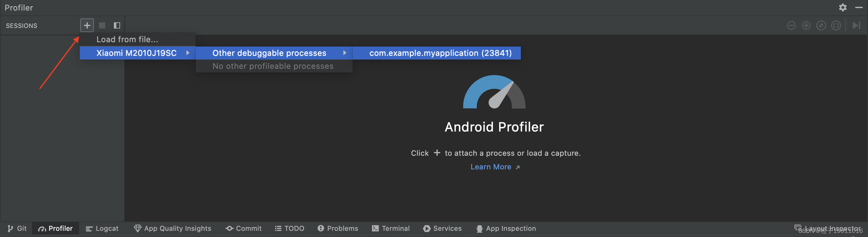Open the Commit tool window
Viewport: 868px width, 237px height.
pos(244,228)
